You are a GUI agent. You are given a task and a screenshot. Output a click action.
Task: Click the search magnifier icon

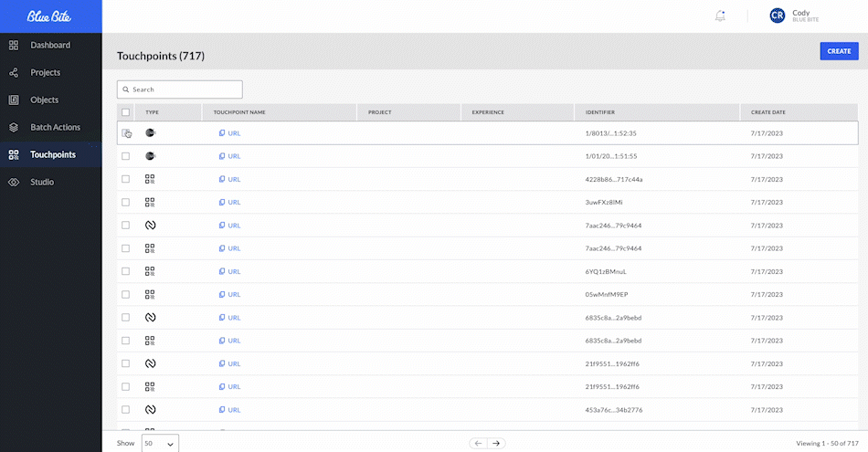pyautogui.click(x=126, y=89)
